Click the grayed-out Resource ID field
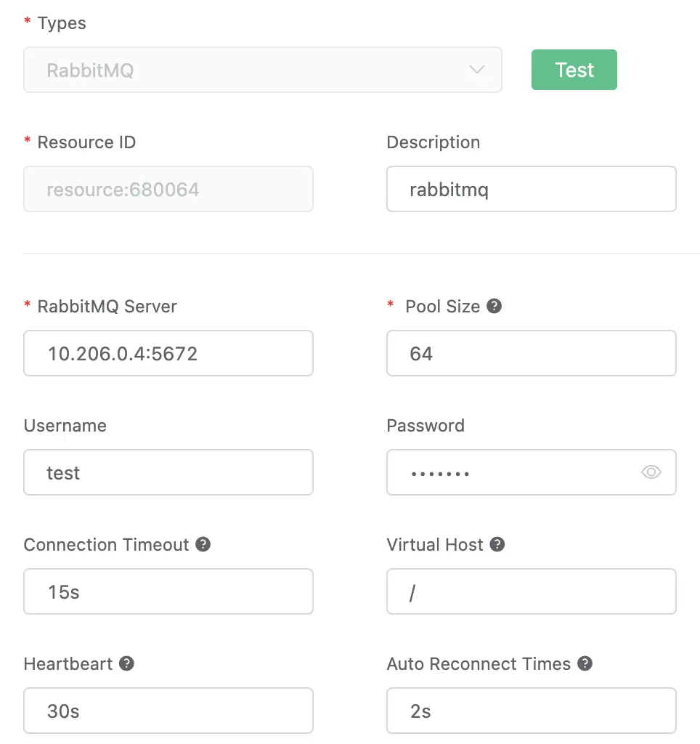This screenshot has width=700, height=744. (x=168, y=189)
